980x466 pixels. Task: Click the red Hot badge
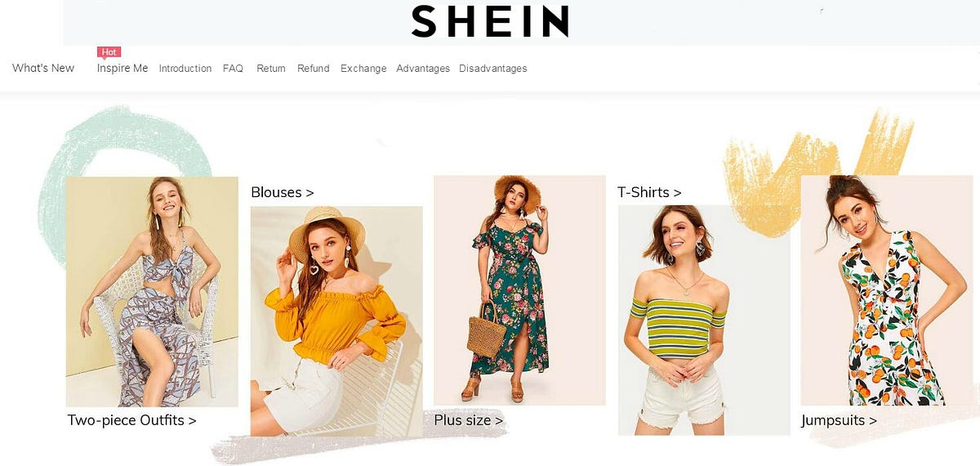point(109,52)
